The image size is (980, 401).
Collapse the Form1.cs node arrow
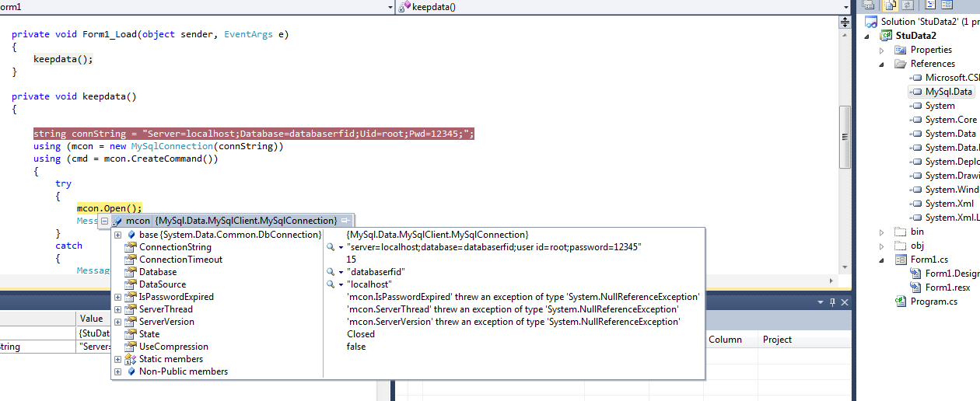pyautogui.click(x=882, y=260)
